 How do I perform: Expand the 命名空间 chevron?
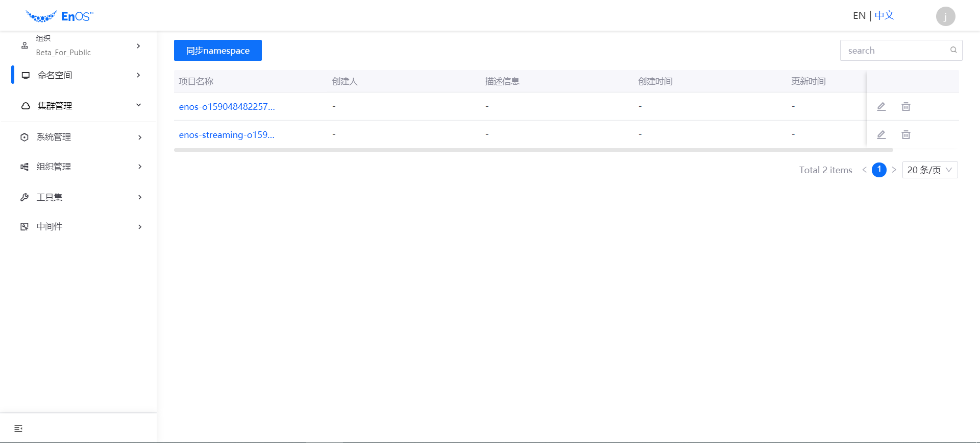point(138,75)
